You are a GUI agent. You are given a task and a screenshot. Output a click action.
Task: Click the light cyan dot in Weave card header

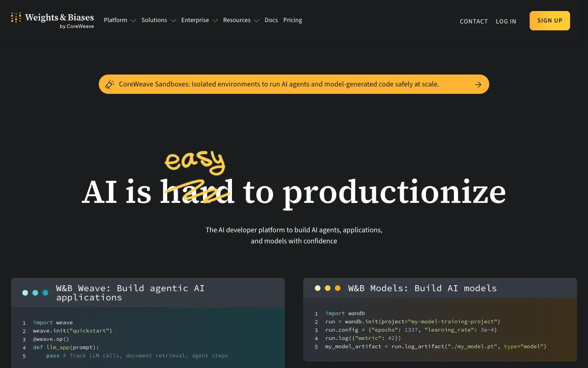pyautogui.click(x=25, y=293)
